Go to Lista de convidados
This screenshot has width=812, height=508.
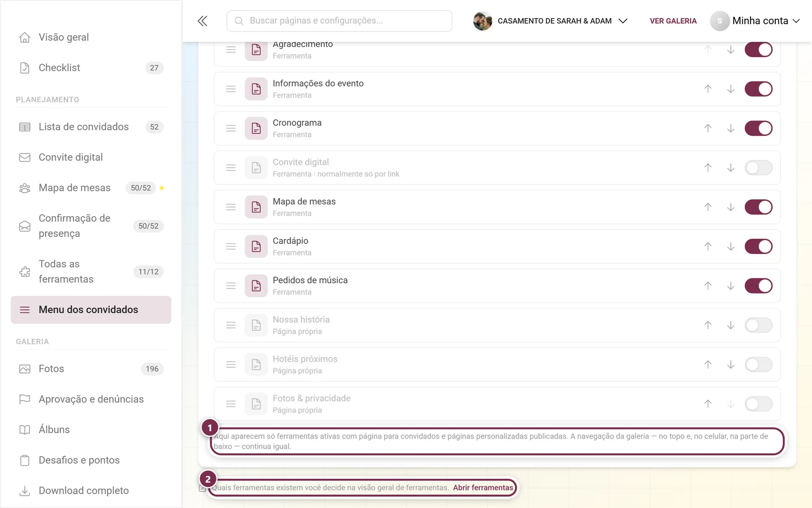click(x=91, y=127)
